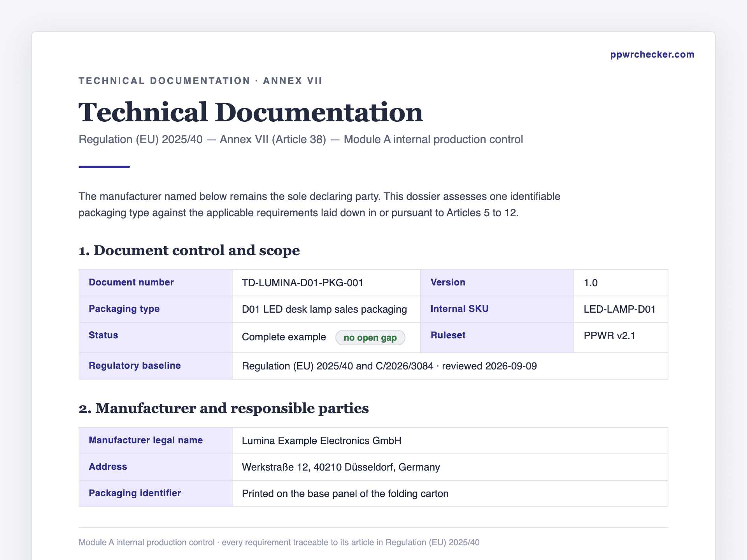
Task: Click heading '2. Manufacturer and responsible parties'
Action: [x=223, y=408]
